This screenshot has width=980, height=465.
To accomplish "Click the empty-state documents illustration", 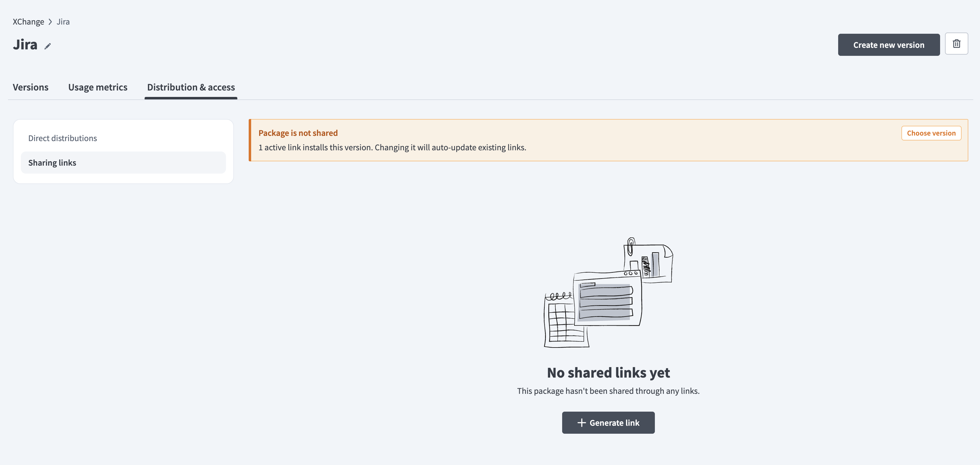I will point(608,292).
